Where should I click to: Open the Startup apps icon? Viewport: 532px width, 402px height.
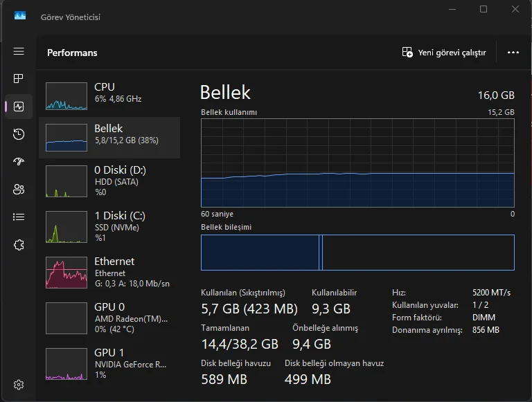coord(19,162)
